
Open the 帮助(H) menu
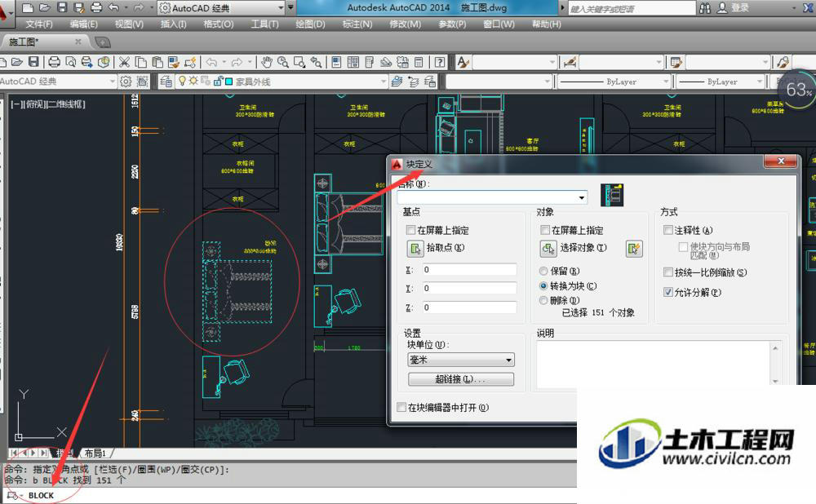(547, 24)
